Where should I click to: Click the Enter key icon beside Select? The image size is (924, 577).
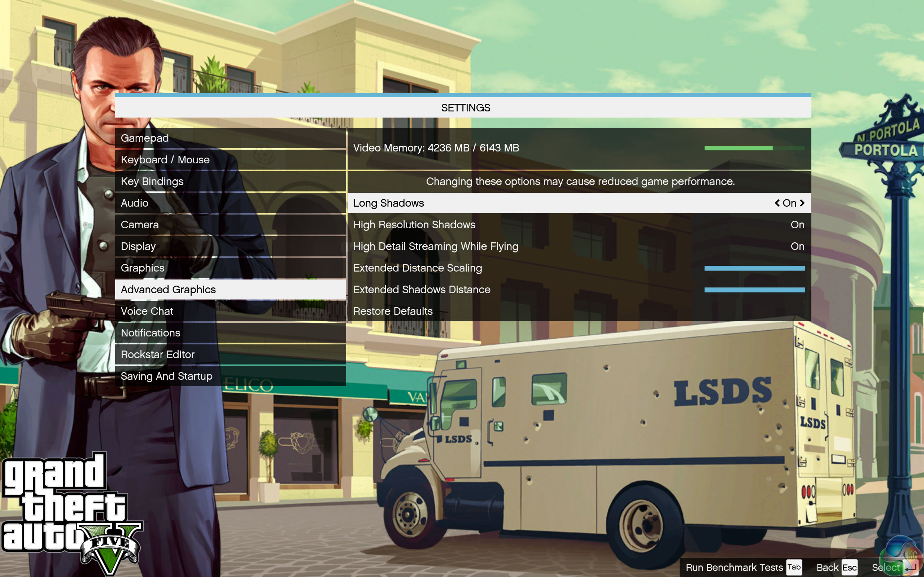pos(911,568)
